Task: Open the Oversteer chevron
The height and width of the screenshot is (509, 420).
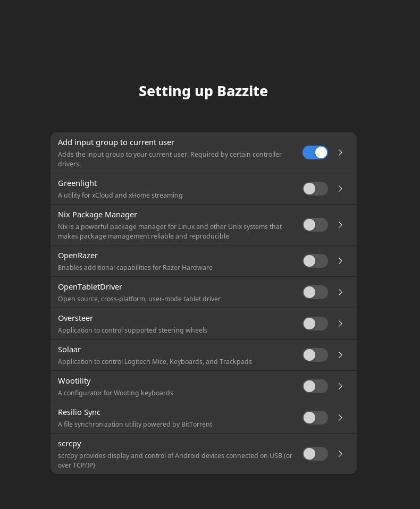Action: click(x=341, y=324)
